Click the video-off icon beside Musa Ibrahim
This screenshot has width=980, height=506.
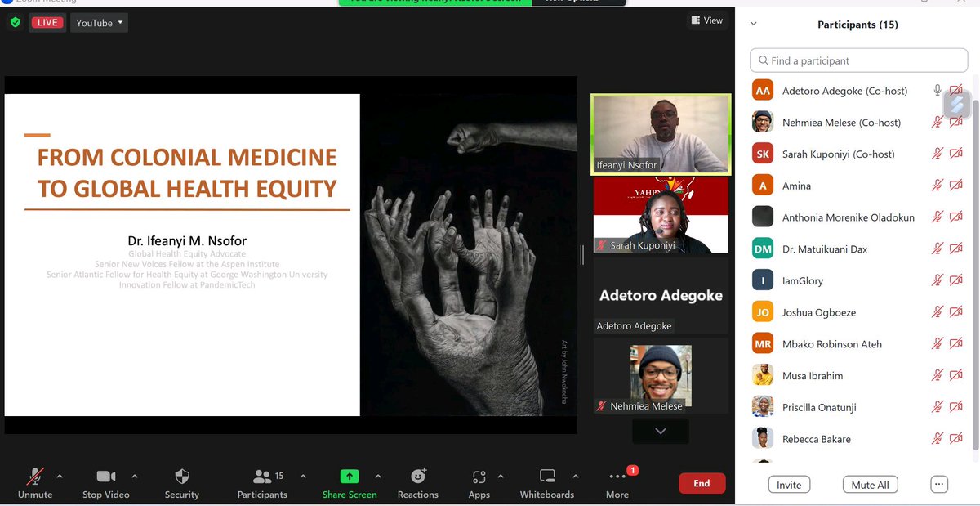click(957, 375)
